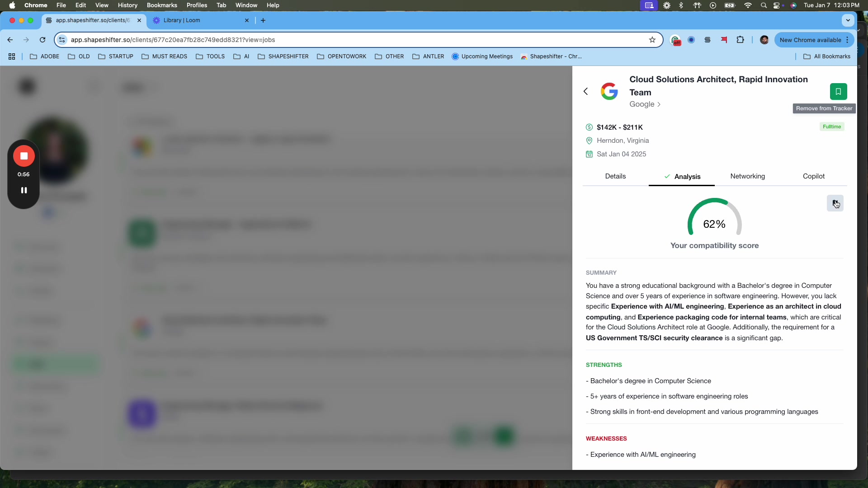
Task: Open Chrome extensions via the puzzle piece icon
Action: click(741, 40)
